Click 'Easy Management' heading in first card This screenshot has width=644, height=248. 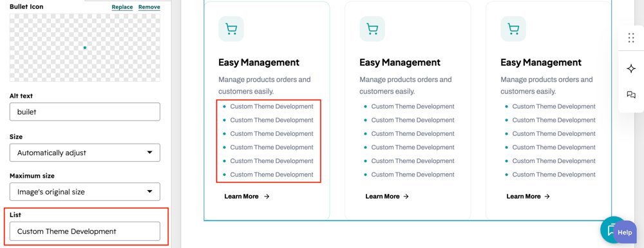click(x=259, y=62)
